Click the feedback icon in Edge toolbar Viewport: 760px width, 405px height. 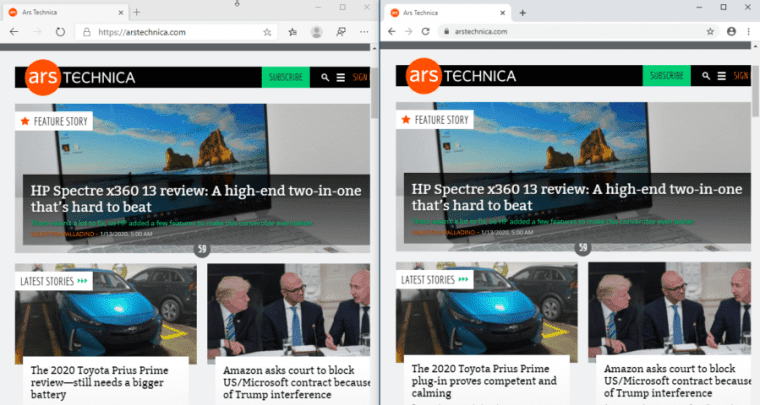click(341, 32)
